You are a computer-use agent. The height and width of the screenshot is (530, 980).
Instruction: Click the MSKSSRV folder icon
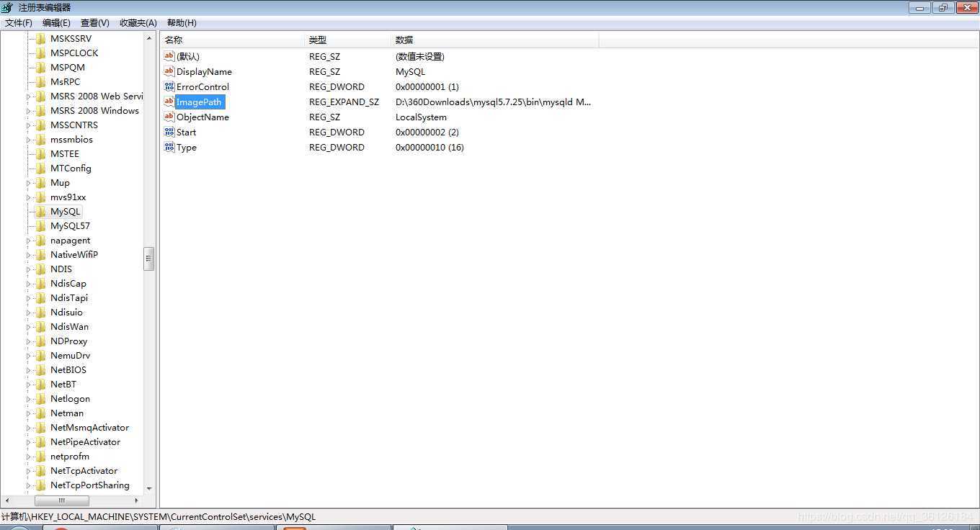click(41, 39)
